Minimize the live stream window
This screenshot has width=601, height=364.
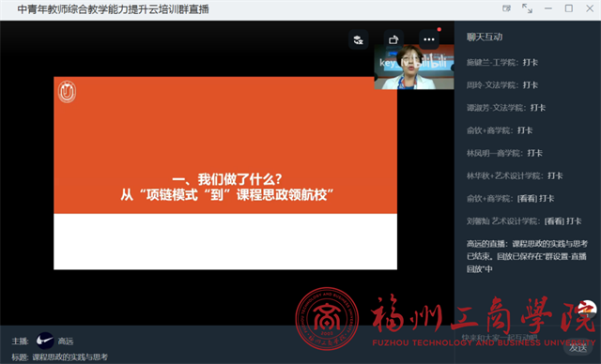tap(548, 8)
